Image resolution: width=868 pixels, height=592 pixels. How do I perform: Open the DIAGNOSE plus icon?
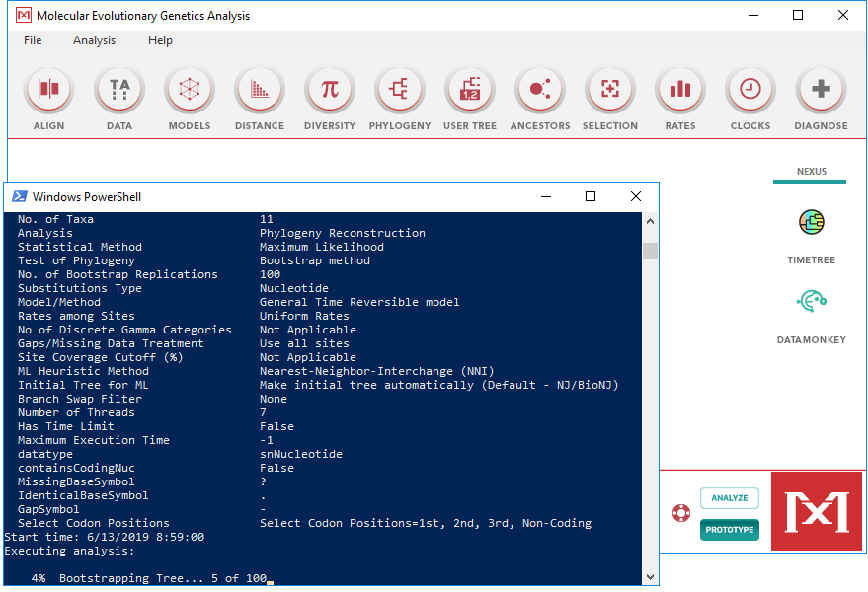click(821, 89)
